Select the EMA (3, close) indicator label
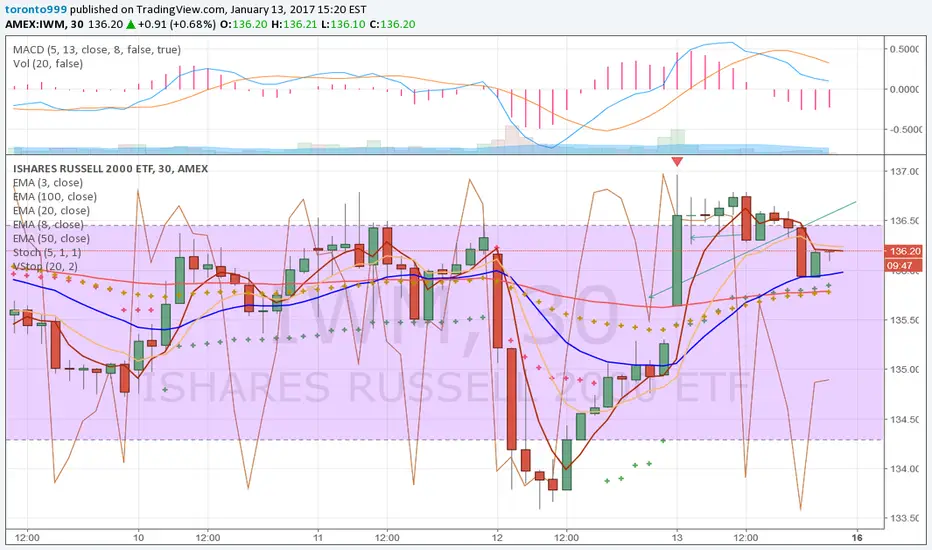The width and height of the screenshot is (932, 550). point(48,183)
